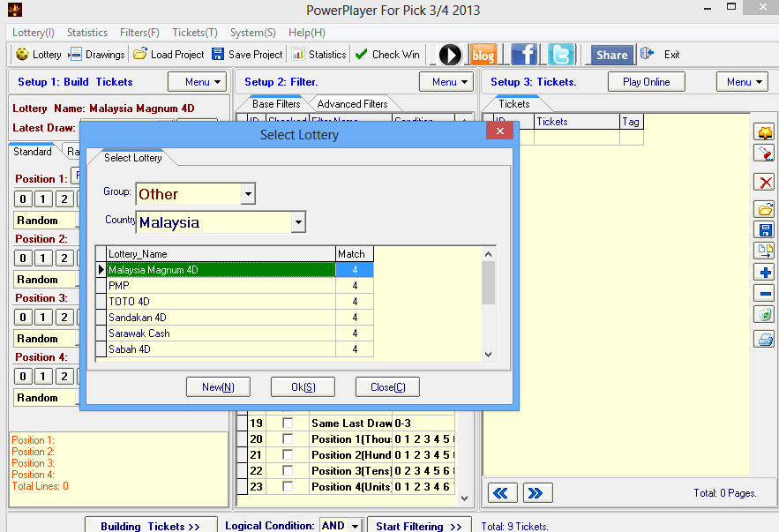Open Setup 3 Tickets Menu dropdown

coord(742,82)
